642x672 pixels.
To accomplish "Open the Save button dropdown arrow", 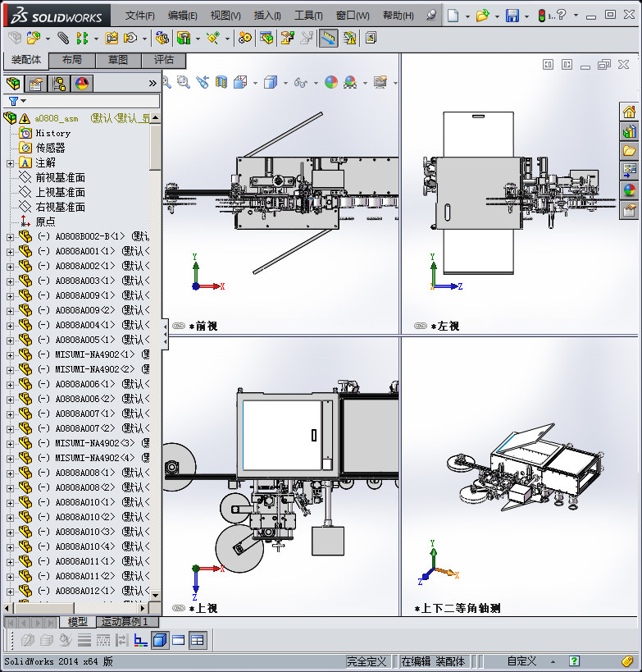I will [526, 16].
